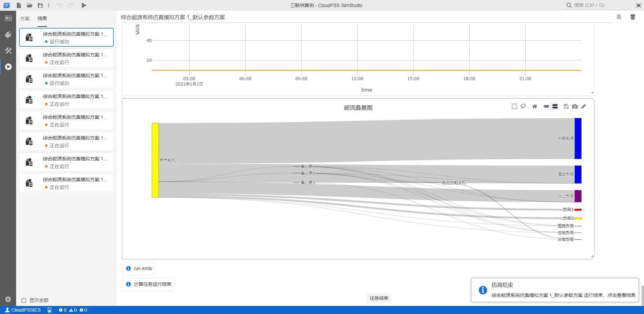Save the project with the floppy disk icon
644x314 pixels.
(x=40, y=5)
